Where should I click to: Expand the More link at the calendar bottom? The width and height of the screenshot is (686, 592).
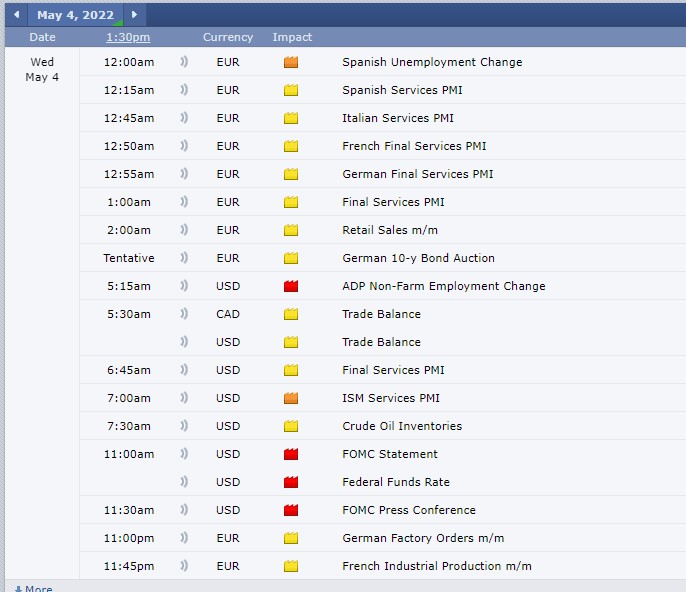[33, 588]
